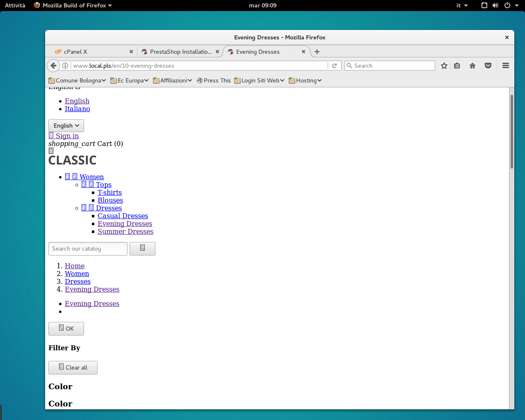The image size is (525, 420).
Task: Open the 'it' keyboard layout menu
Action: point(462,5)
